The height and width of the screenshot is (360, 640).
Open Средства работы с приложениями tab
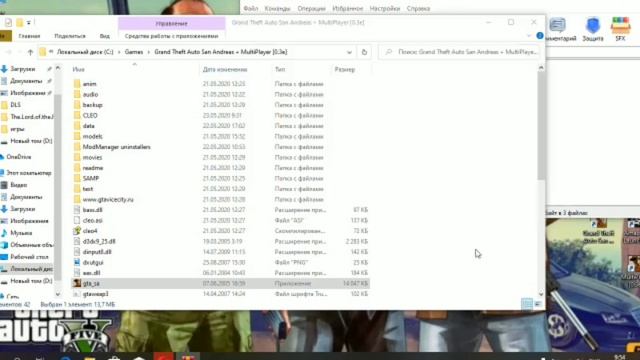click(x=171, y=36)
